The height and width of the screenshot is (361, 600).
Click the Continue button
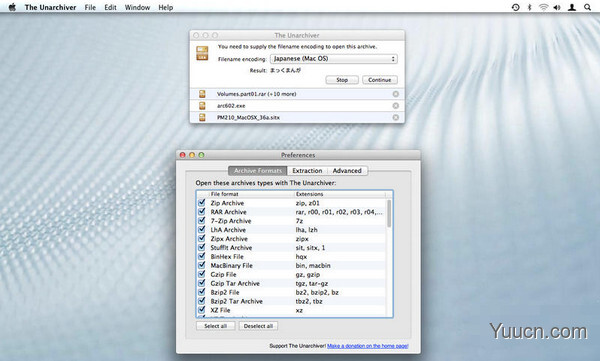coord(380,80)
